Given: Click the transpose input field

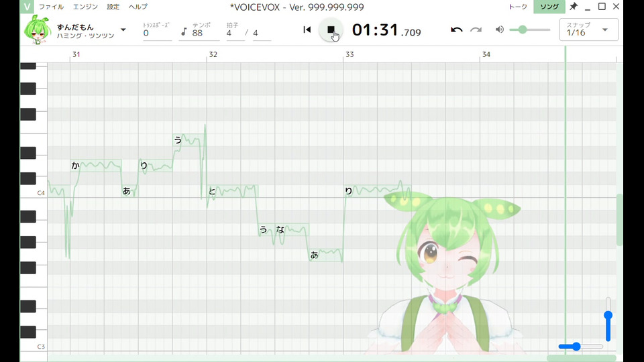Looking at the screenshot, I should click(x=157, y=33).
